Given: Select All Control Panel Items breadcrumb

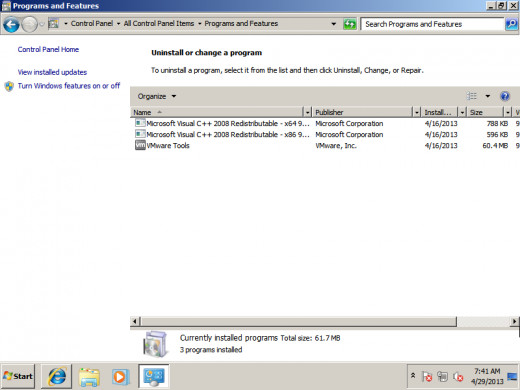Looking at the screenshot, I should (x=159, y=23).
